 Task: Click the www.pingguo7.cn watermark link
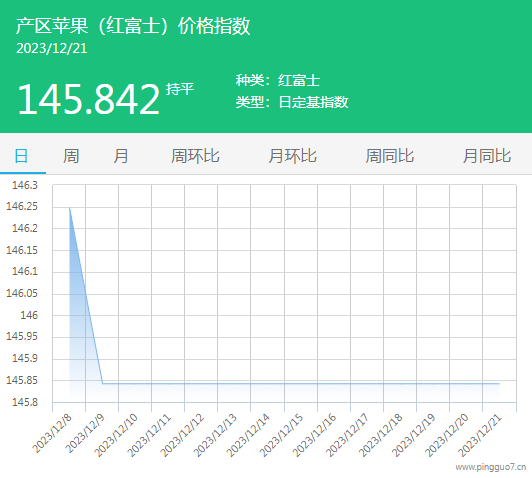coord(491,467)
